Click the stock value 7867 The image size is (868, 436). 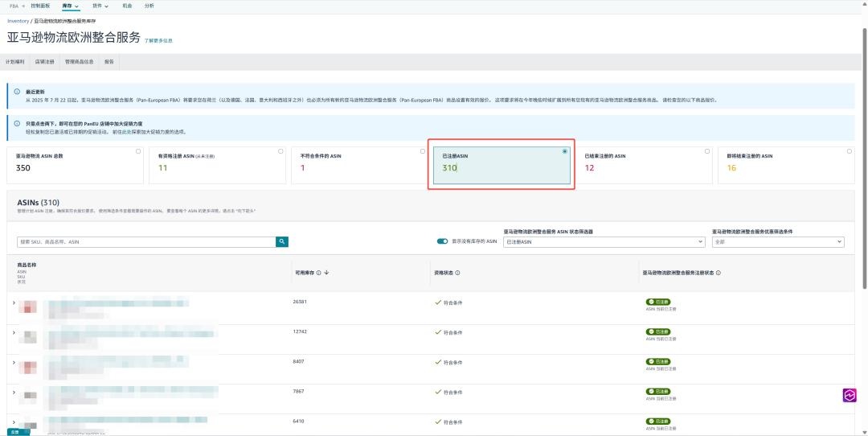click(x=298, y=391)
